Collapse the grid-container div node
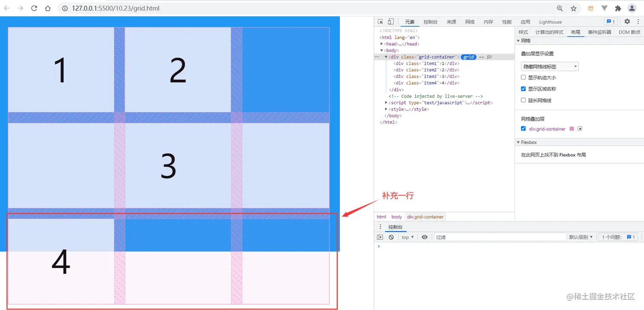This screenshot has width=644, height=310. tap(386, 57)
